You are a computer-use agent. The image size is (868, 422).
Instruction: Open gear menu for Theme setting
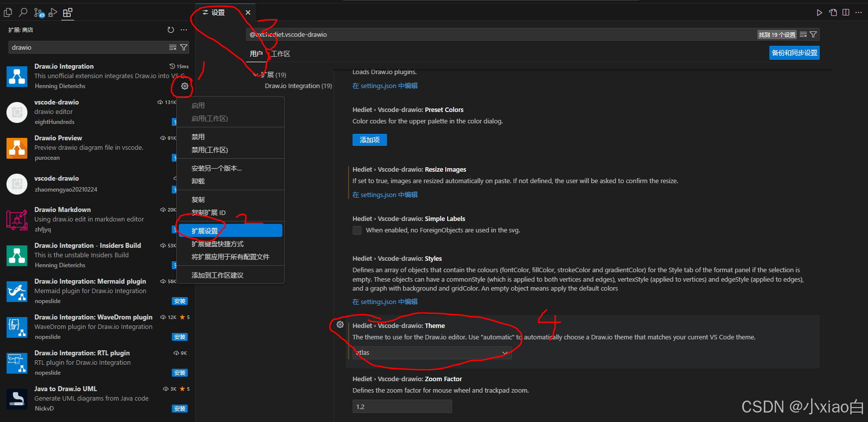[340, 324]
